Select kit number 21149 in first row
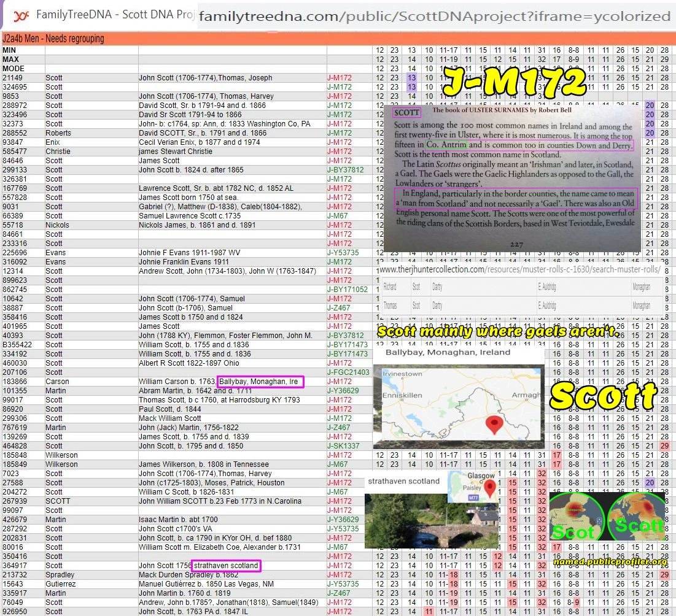The image size is (676, 616). [12, 78]
